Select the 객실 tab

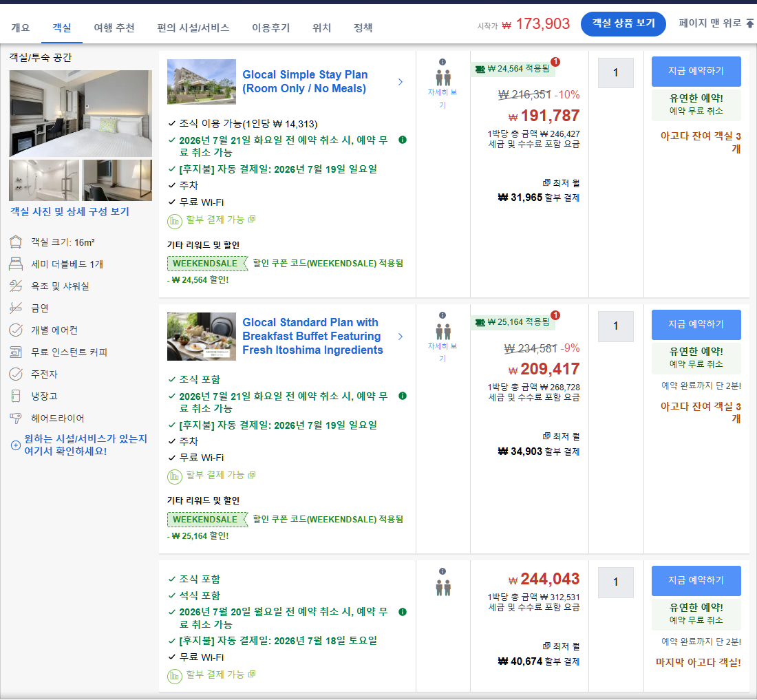coord(61,28)
